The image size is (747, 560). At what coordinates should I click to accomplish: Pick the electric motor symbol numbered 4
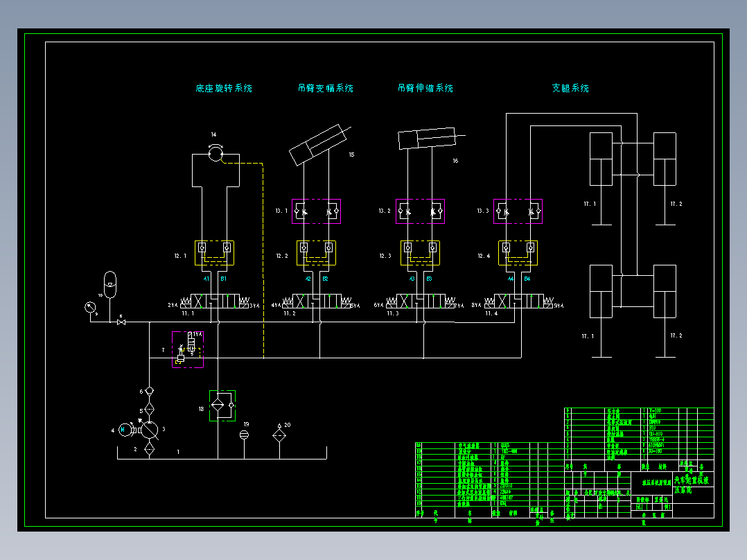(x=124, y=430)
